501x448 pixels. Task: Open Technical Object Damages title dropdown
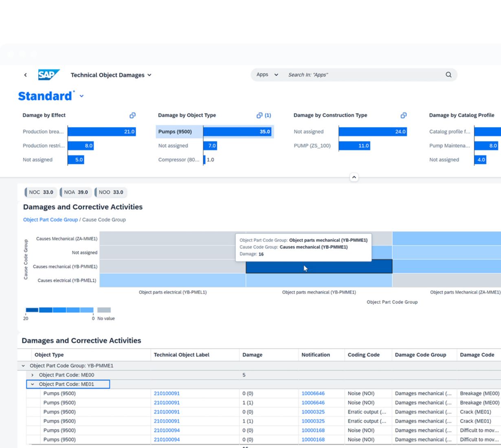(149, 75)
